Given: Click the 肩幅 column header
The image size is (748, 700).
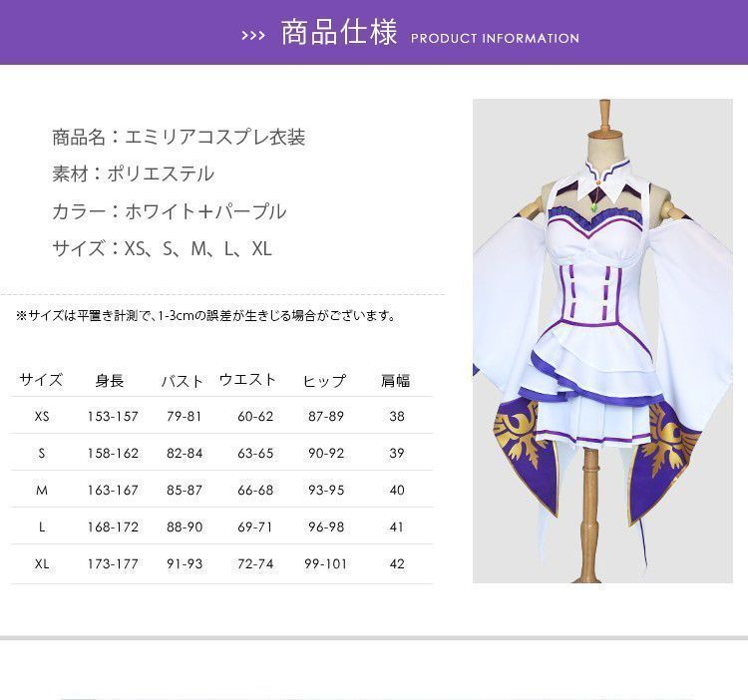Looking at the screenshot, I should pyautogui.click(x=396, y=381).
